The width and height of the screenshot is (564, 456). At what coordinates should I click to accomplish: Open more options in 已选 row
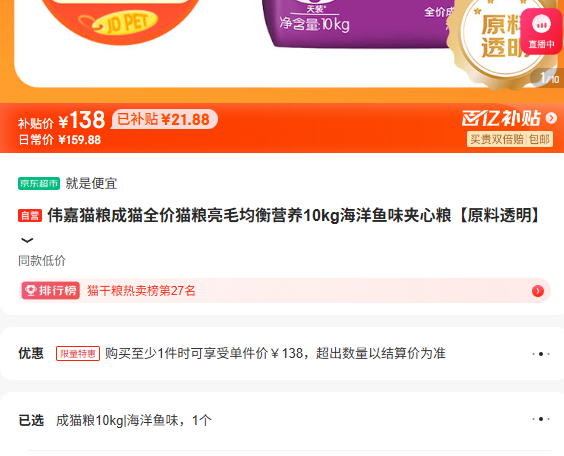pyautogui.click(x=541, y=419)
